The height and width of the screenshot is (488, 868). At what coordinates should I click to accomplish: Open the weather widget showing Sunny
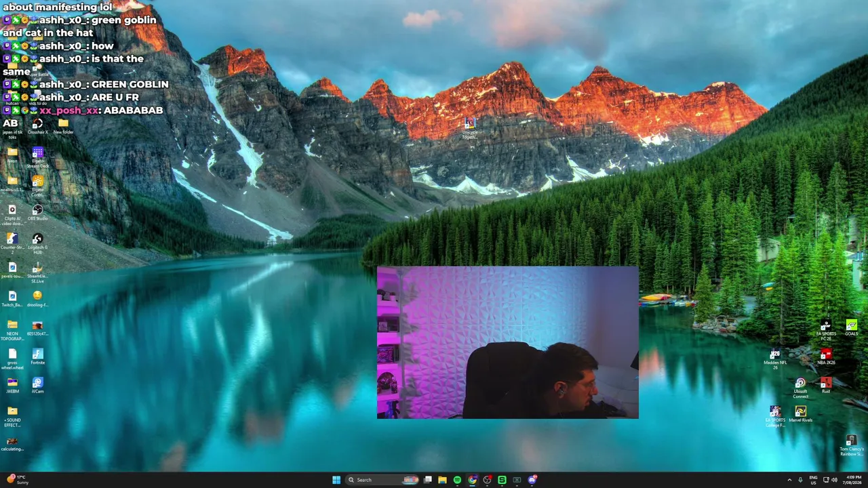pyautogui.click(x=16, y=480)
